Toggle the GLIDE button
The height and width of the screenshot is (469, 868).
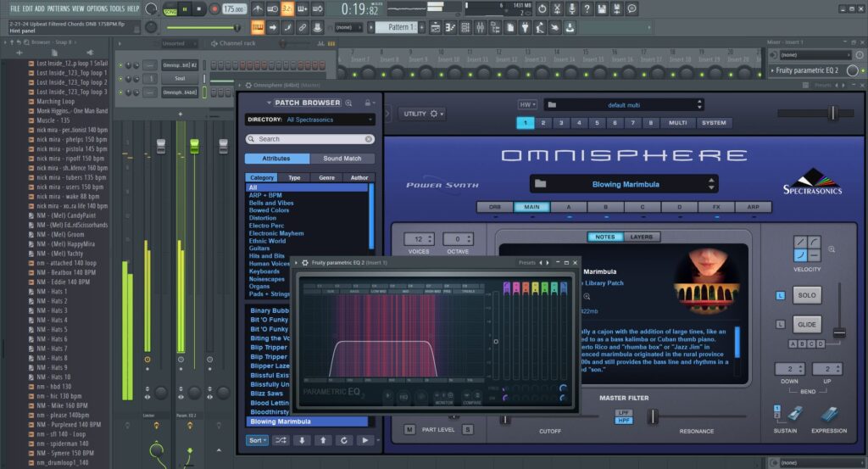click(807, 325)
